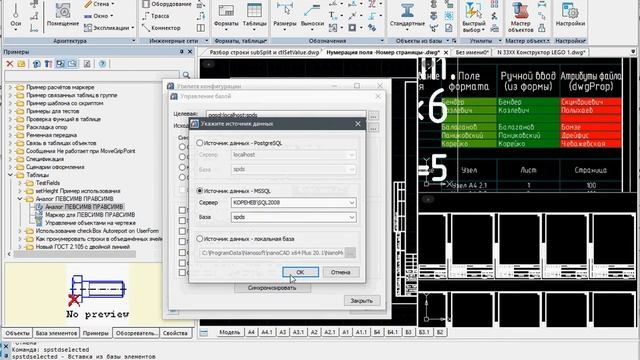Select MSSQL data source radio button
Screen dimensions: 640x360
(200, 191)
